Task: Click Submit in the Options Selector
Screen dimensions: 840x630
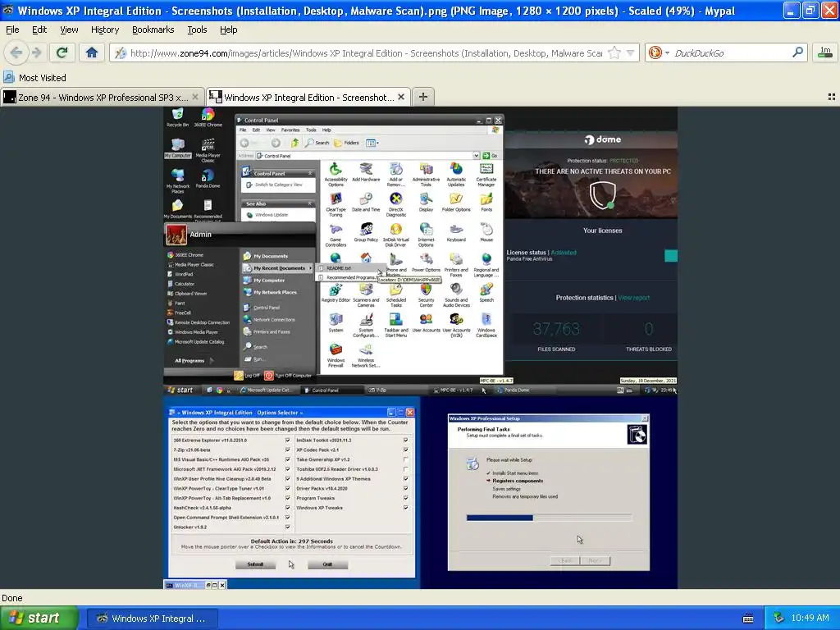Action: pos(255,564)
